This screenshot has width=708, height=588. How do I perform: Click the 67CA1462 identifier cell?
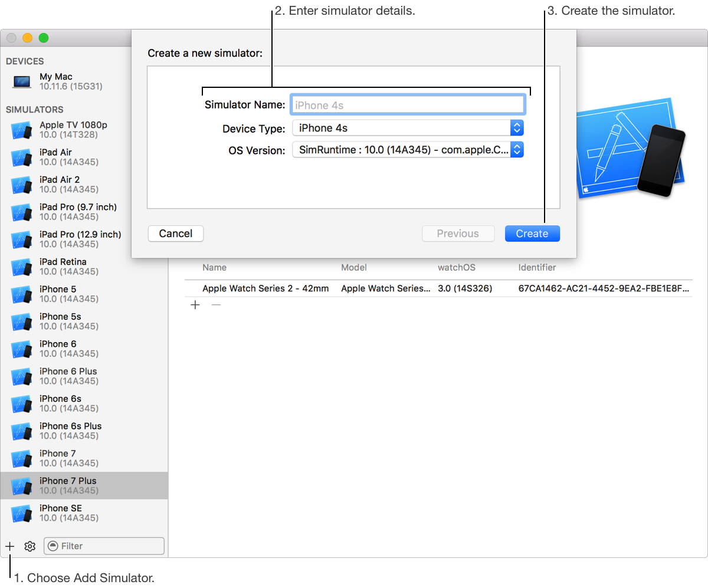coord(604,288)
